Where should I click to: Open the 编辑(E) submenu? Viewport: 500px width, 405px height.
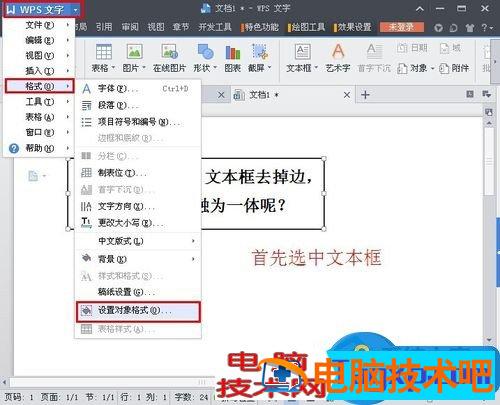(x=38, y=40)
